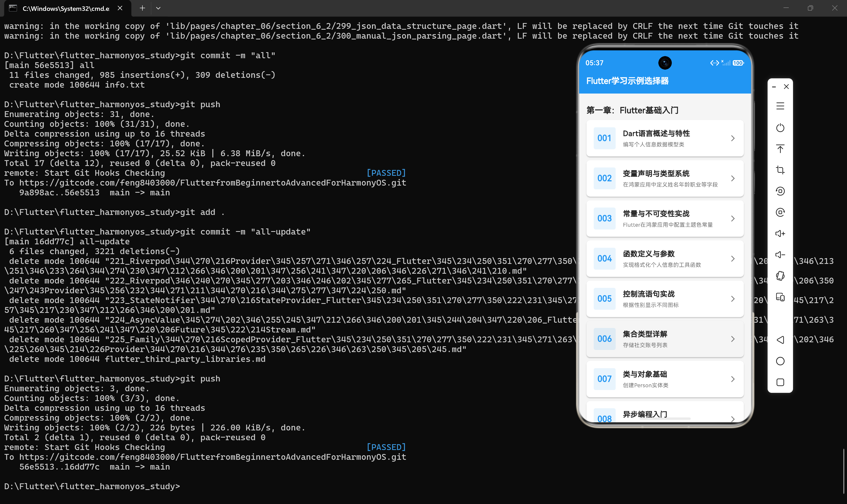
Task: Select the C:\Windows\System32\cmd.exe tab
Action: pyautogui.click(x=67, y=8)
